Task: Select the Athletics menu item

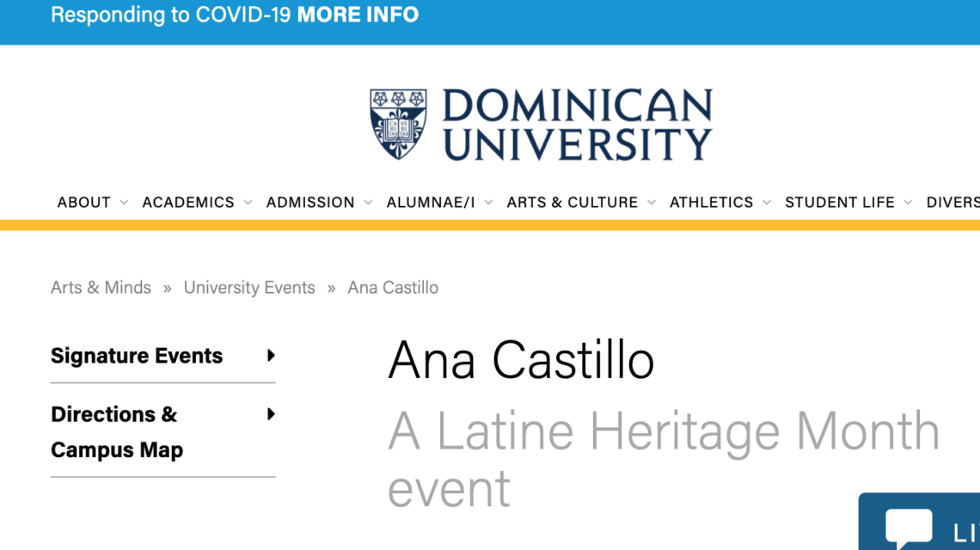Action: tap(711, 203)
